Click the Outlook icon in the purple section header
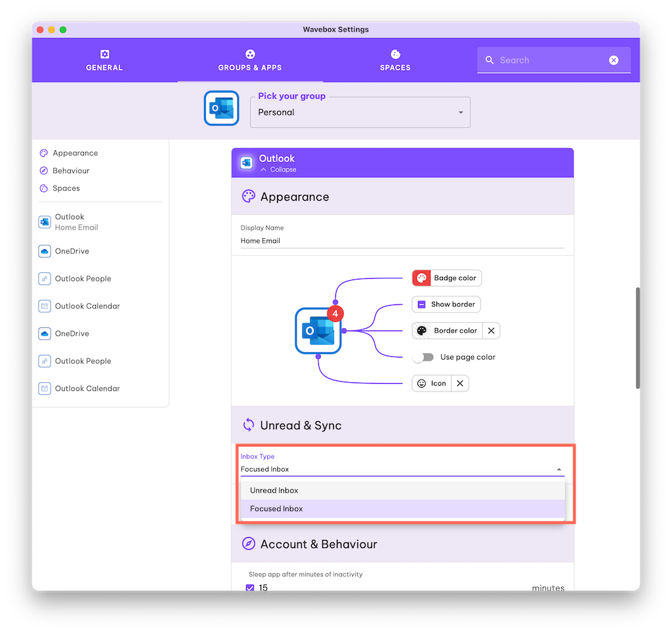 point(247,163)
